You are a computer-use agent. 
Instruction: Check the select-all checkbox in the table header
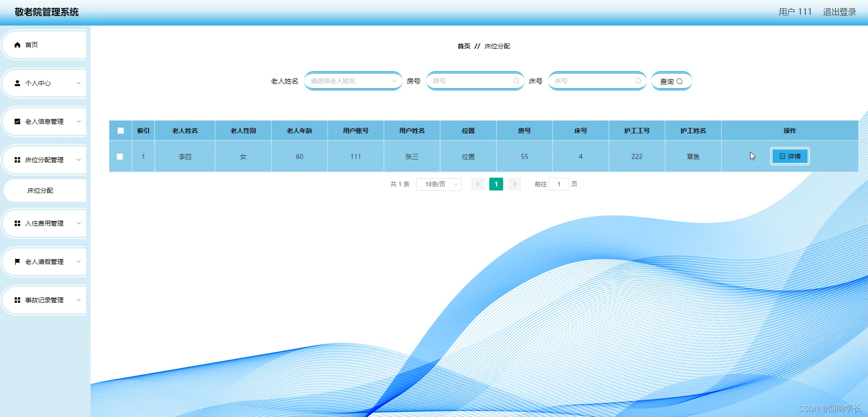point(120,131)
